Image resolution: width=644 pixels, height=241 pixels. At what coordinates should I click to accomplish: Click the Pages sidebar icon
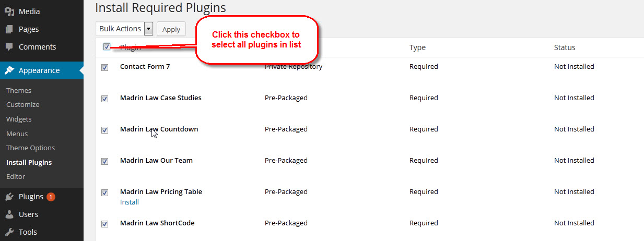pyautogui.click(x=9, y=29)
